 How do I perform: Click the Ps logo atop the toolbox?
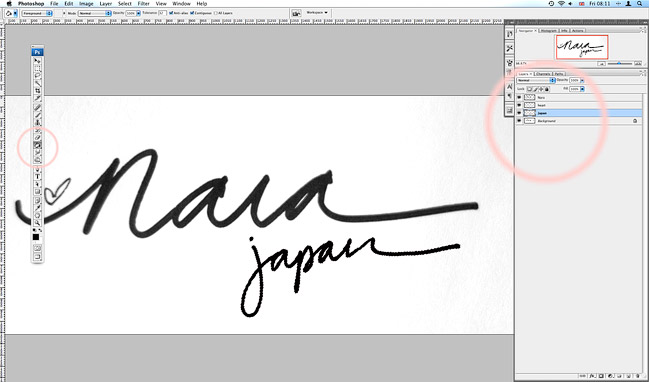tap(37, 52)
